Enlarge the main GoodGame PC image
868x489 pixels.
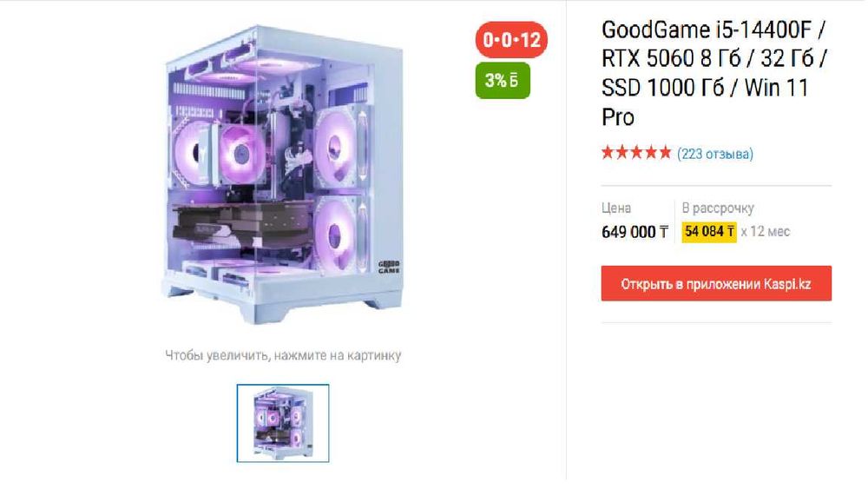coord(283,175)
